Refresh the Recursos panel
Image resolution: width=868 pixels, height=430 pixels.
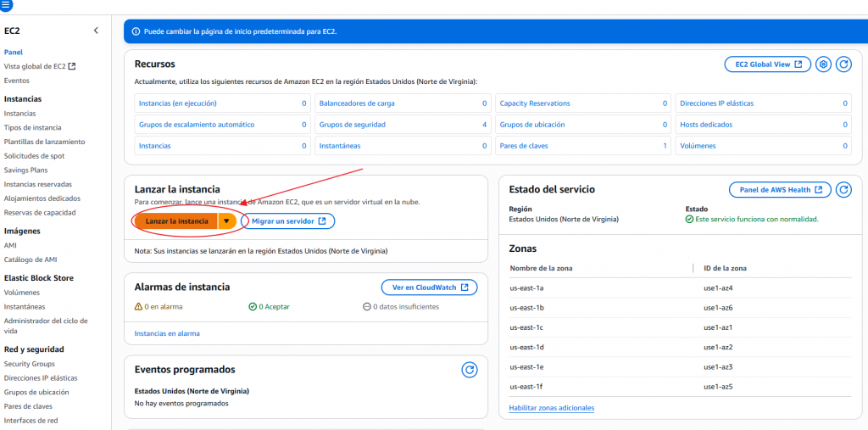(x=843, y=64)
